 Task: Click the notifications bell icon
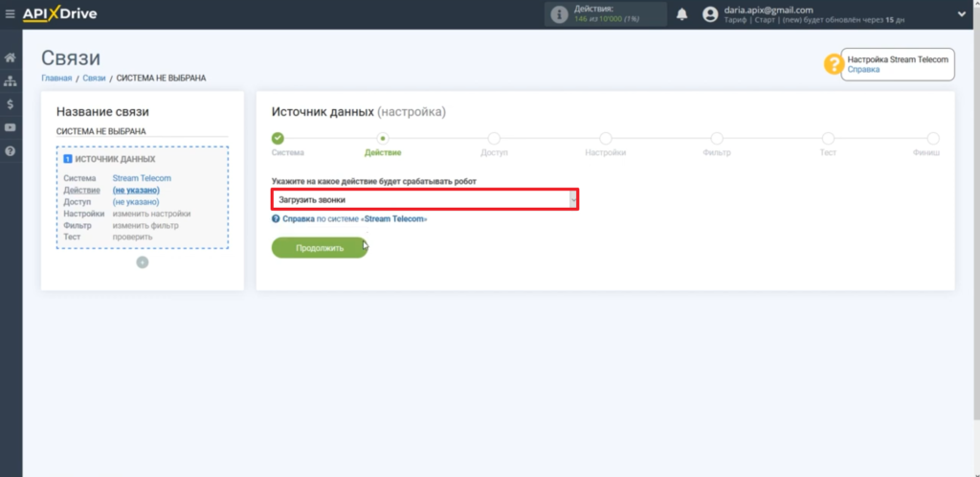(682, 14)
